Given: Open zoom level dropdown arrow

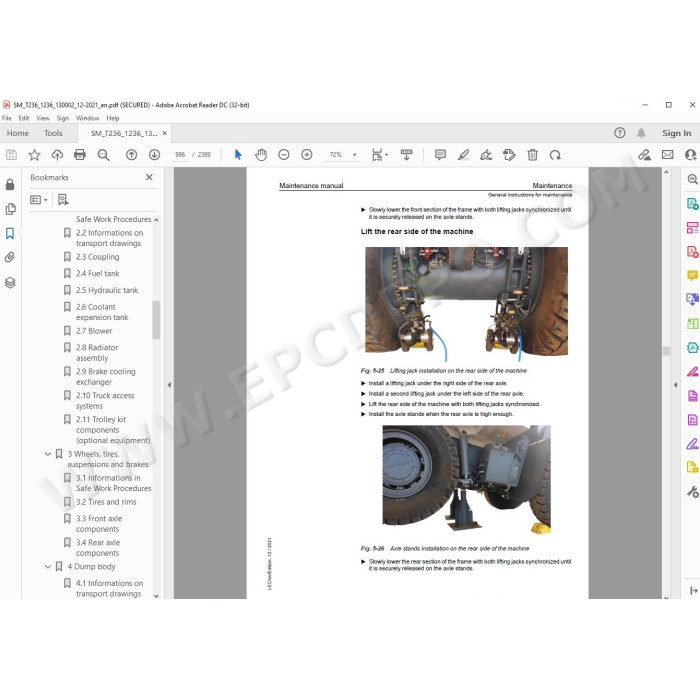Looking at the screenshot, I should point(354,155).
